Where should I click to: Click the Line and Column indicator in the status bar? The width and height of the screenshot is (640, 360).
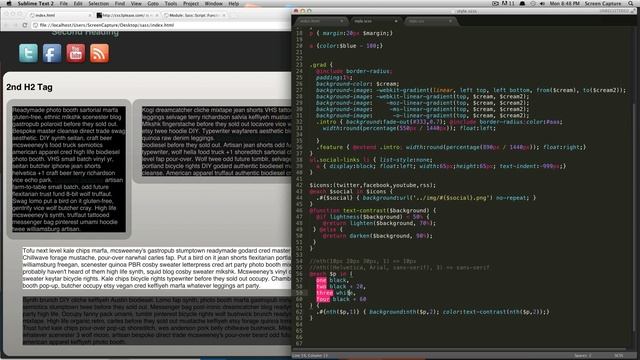(x=311, y=356)
